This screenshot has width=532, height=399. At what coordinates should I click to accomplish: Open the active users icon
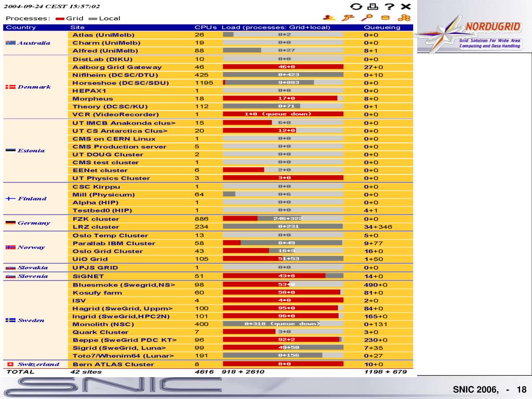click(329, 18)
